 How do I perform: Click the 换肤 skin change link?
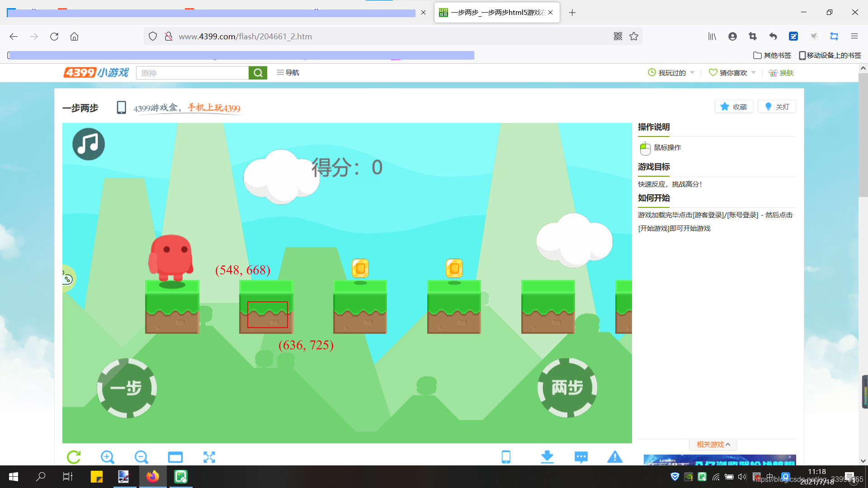click(x=781, y=73)
